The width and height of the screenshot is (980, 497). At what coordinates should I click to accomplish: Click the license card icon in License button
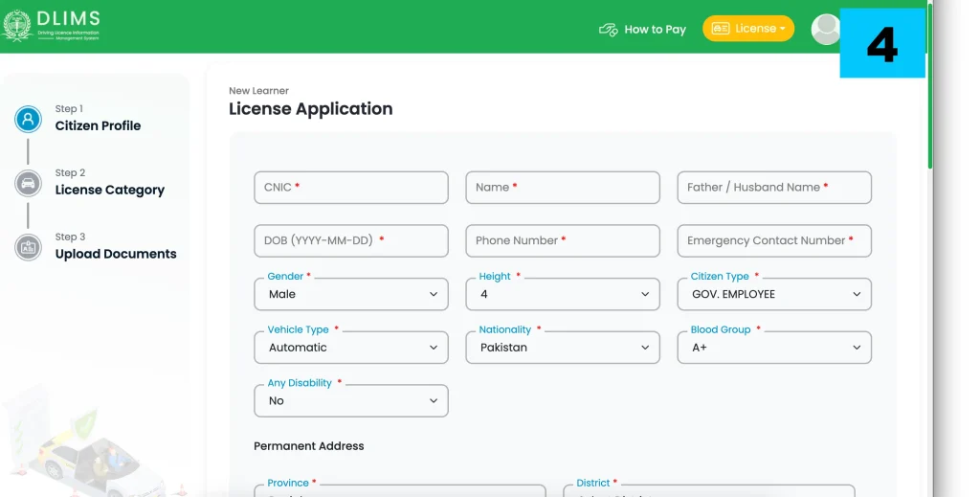click(x=720, y=29)
